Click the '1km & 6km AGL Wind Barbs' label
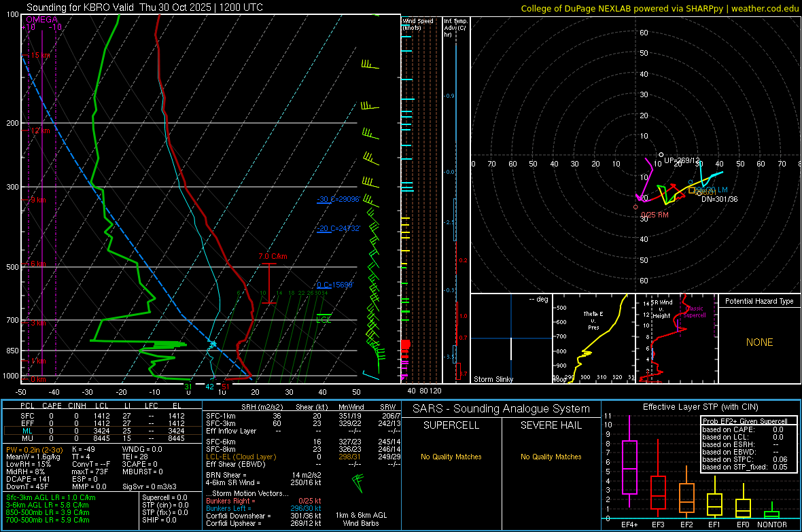802x532 pixels. [361, 519]
